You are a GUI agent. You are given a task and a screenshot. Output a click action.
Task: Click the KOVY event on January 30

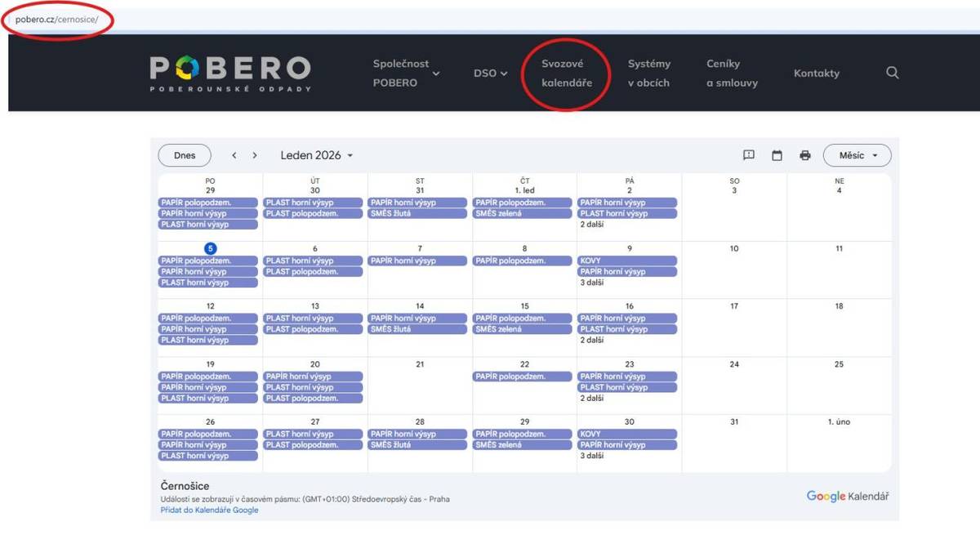[x=627, y=434]
